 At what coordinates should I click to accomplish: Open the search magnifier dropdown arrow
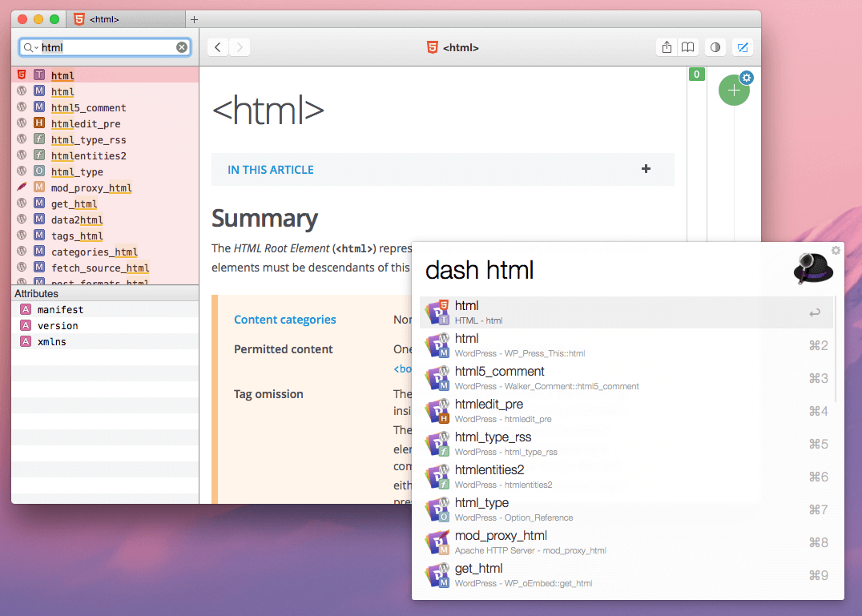click(x=30, y=48)
